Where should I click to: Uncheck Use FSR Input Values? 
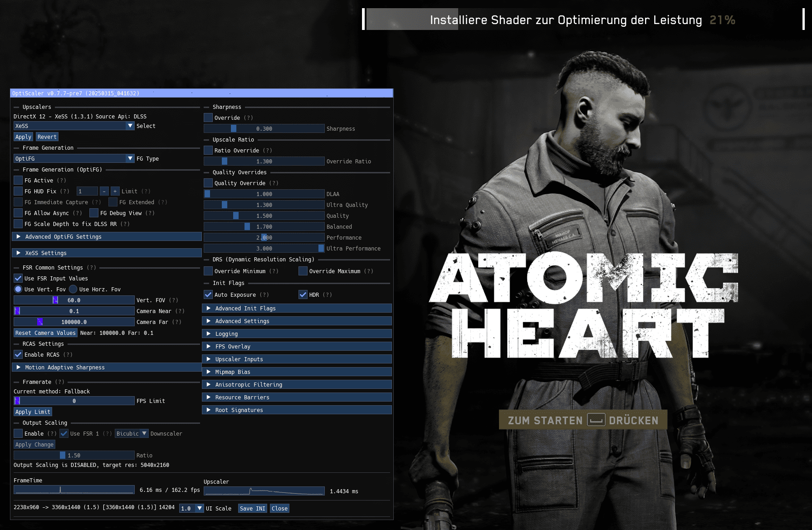(18, 279)
